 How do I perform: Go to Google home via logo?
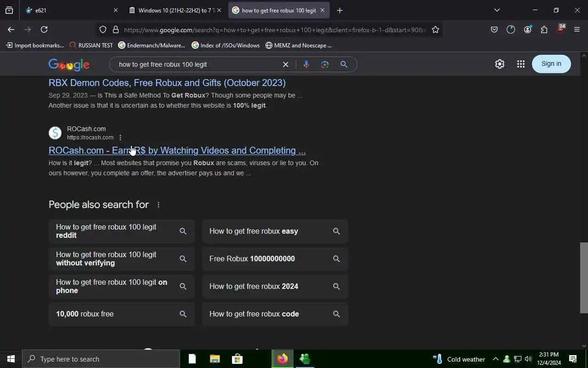click(69, 65)
